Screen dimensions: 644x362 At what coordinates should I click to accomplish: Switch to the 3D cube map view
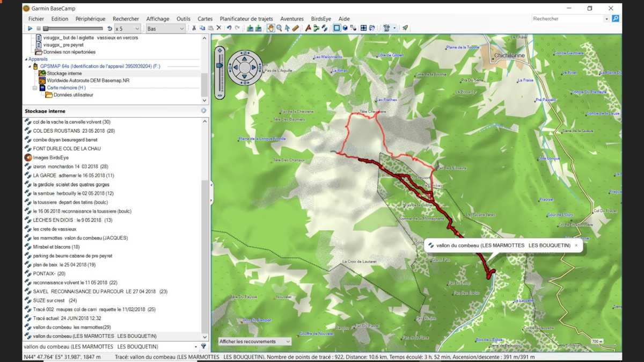[345, 28]
